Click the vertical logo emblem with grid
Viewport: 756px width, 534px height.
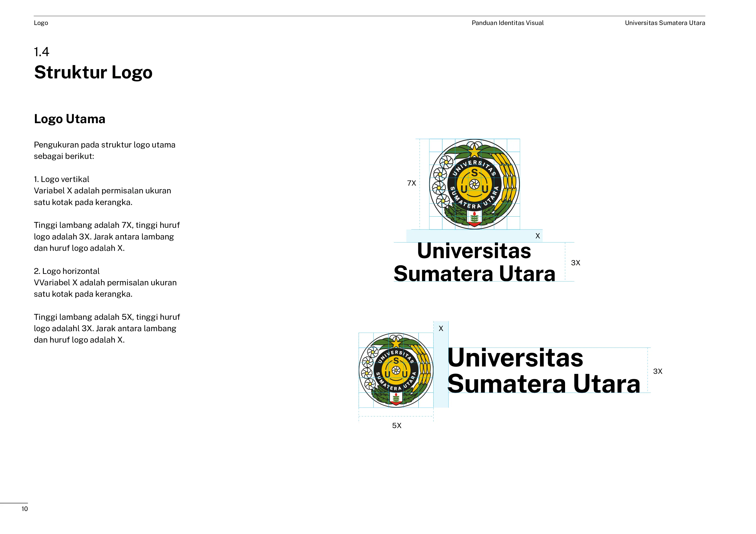474,184
